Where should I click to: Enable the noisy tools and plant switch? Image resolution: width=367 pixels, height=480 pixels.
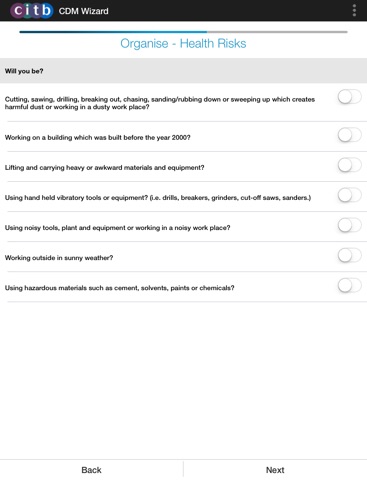(x=349, y=225)
